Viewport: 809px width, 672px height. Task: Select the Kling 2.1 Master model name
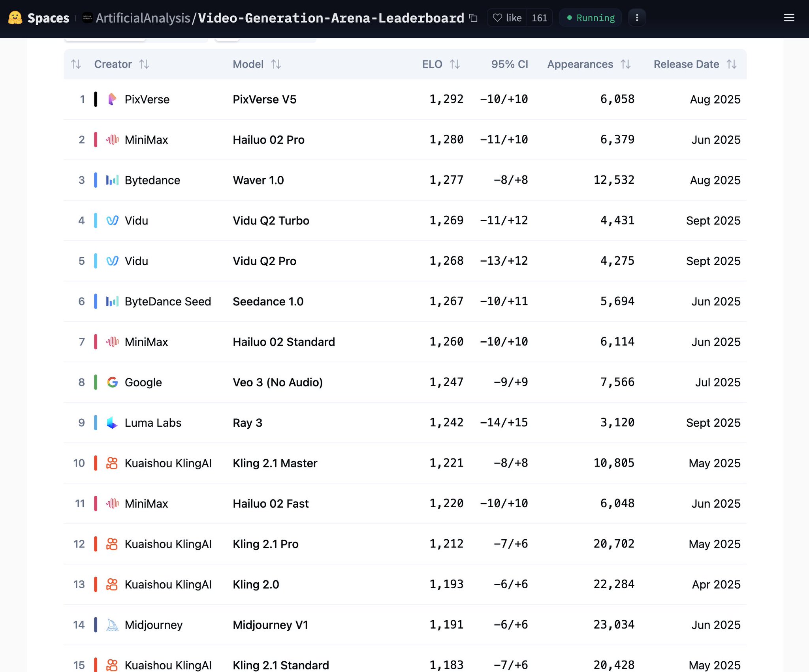tap(275, 463)
